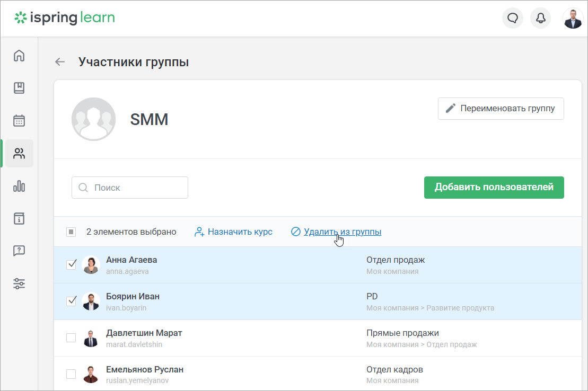588x391 pixels.
Task: Open the chat messages icon
Action: tap(513, 18)
